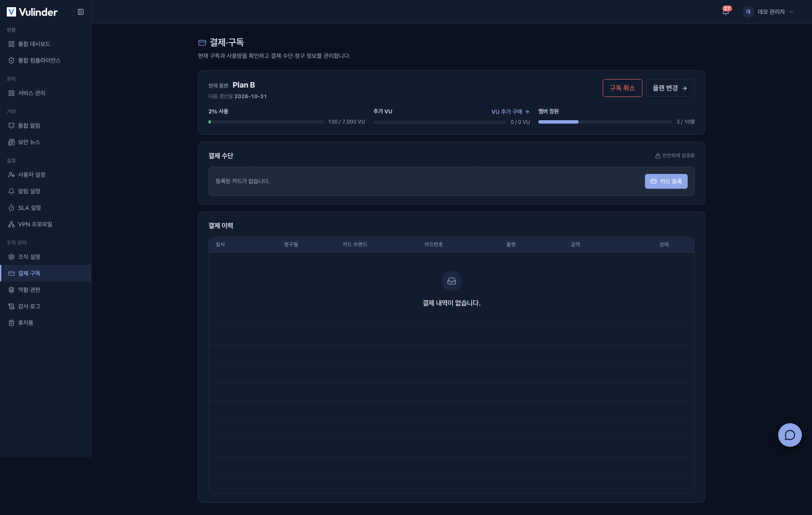
Task: Click the 역할·권한 shield icon
Action: pyautogui.click(x=11, y=290)
